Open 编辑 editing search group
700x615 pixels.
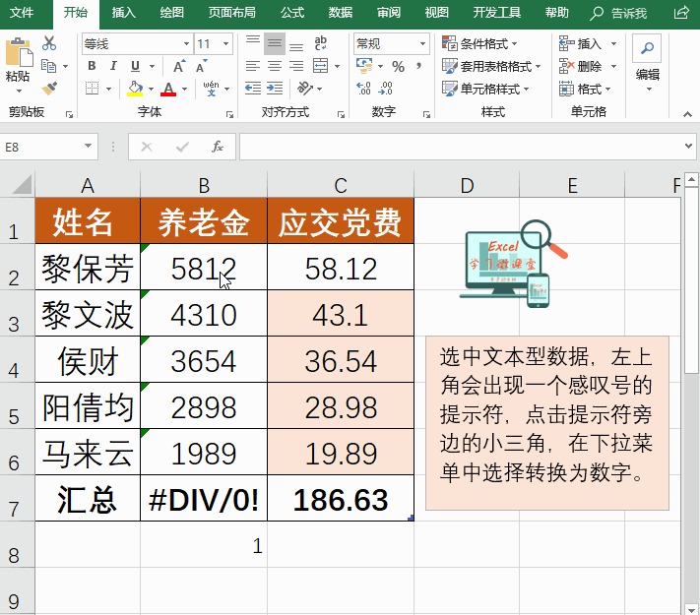click(x=647, y=63)
